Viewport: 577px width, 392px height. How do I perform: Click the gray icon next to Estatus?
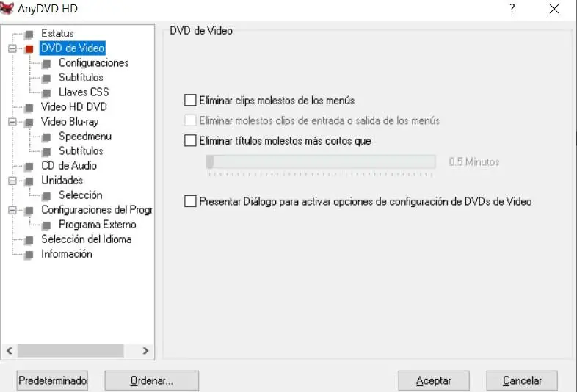coord(29,35)
